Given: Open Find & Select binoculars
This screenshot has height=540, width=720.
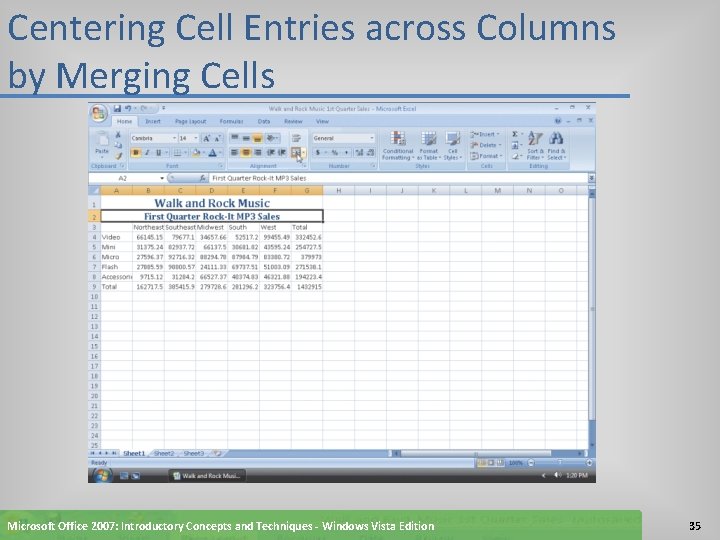Looking at the screenshot, I should (x=556, y=146).
